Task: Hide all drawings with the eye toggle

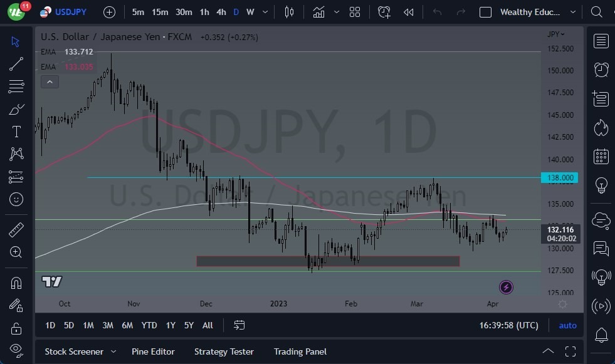Action: click(16, 350)
